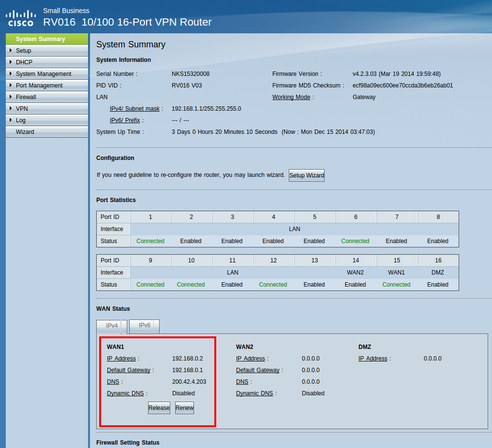Image resolution: width=492 pixels, height=448 pixels.
Task: Click the Cisco logo
Action: coord(21,18)
